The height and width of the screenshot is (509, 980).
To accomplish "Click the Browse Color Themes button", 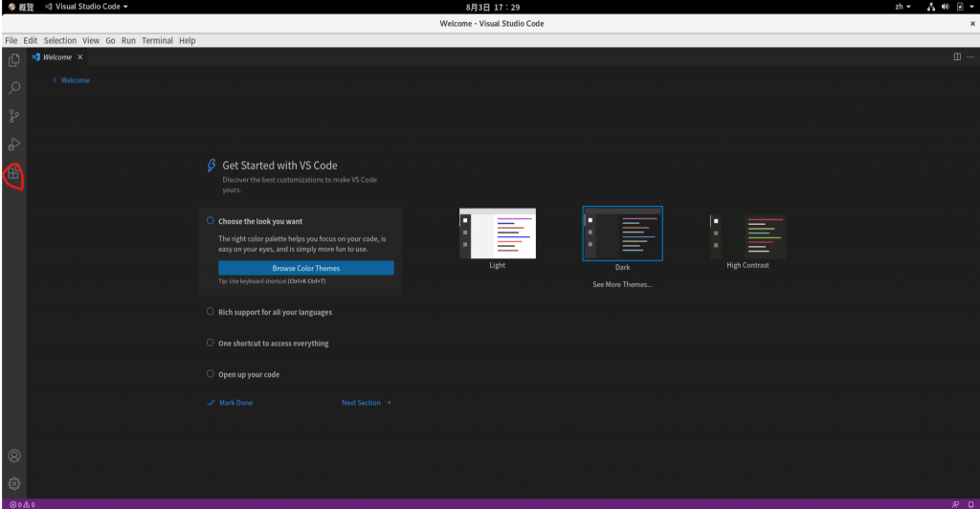I will click(306, 268).
